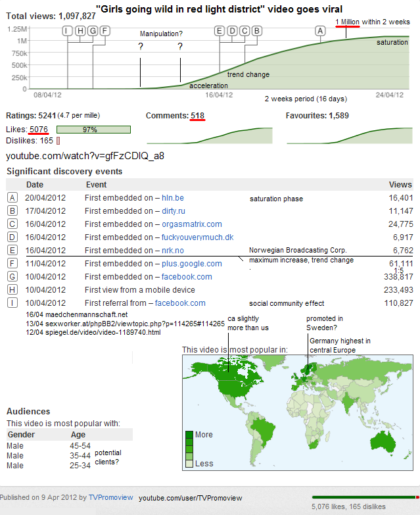
Task: Click the H badge beside the mobile device row
Action: [x=12, y=290]
